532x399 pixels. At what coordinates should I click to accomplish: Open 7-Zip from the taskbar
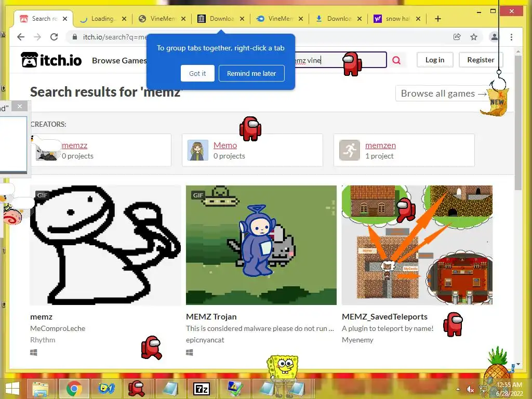(x=202, y=389)
